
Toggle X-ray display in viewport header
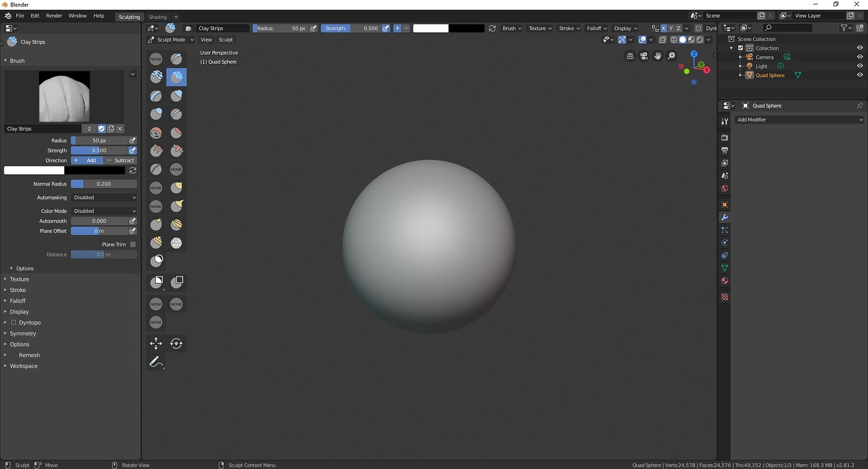662,40
